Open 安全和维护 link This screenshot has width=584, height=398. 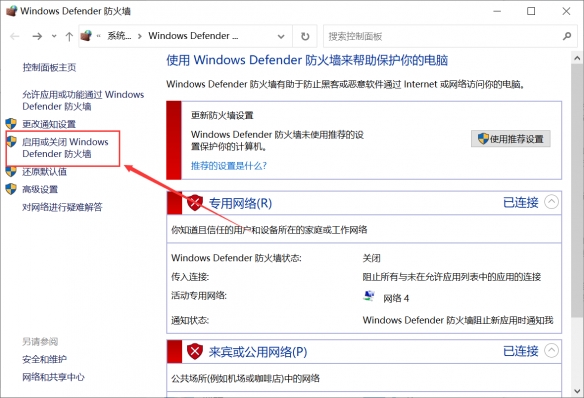pos(44,359)
